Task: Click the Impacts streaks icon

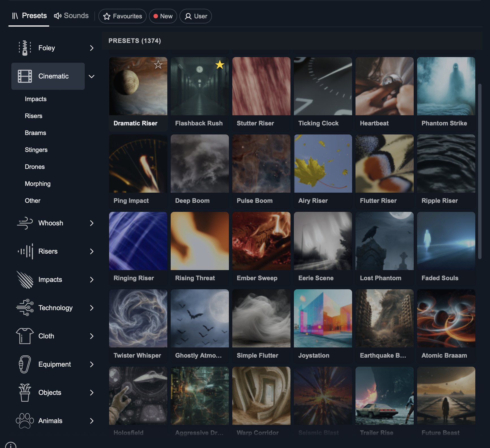Action: 25,279
